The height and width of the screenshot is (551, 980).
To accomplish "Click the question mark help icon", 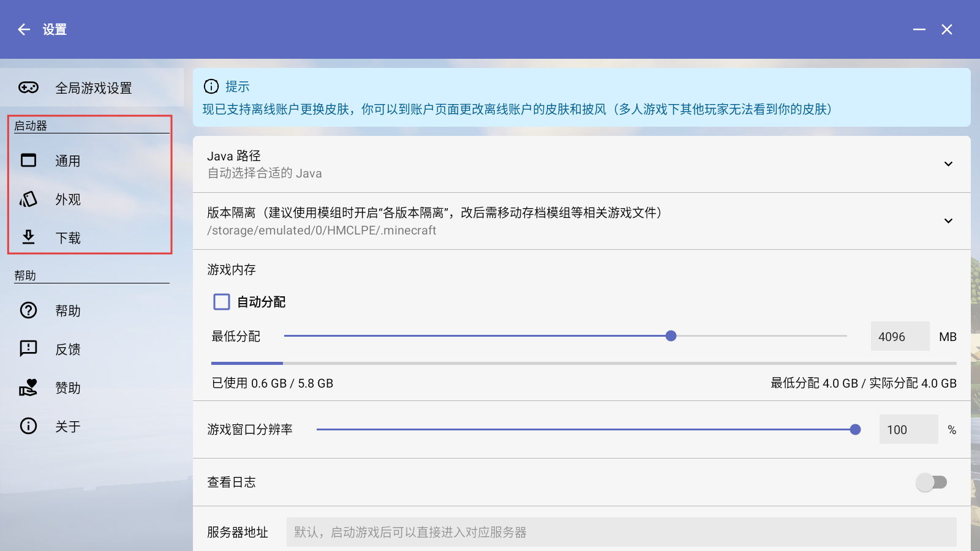I will point(29,310).
